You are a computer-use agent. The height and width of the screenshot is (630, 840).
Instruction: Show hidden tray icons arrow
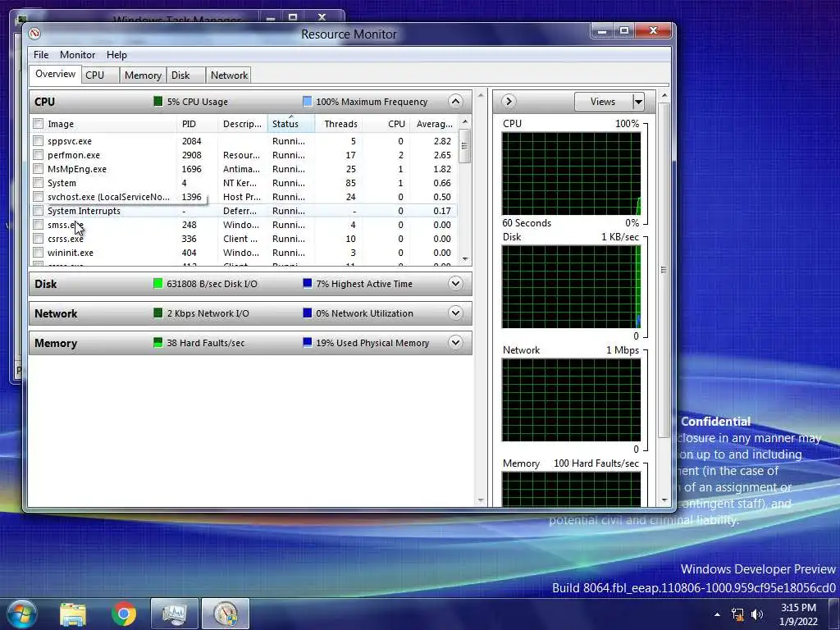[717, 614]
